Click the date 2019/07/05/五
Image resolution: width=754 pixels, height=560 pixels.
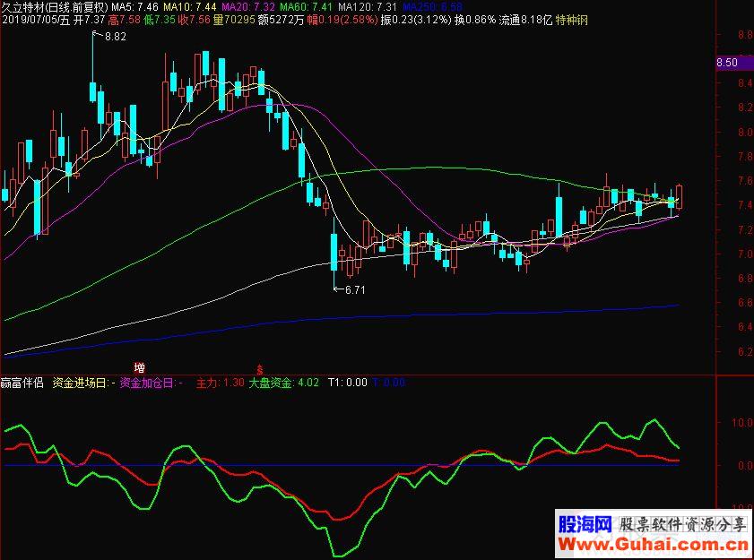pos(36,21)
